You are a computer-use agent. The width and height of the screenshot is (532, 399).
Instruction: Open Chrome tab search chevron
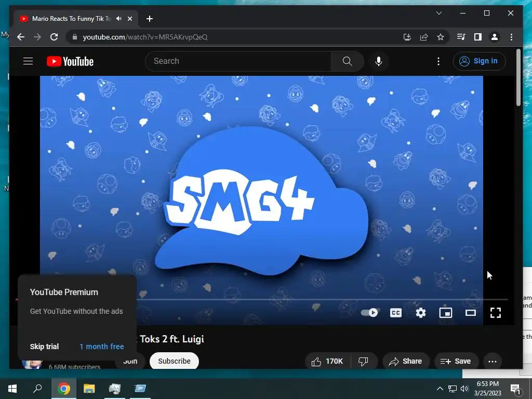tap(438, 13)
